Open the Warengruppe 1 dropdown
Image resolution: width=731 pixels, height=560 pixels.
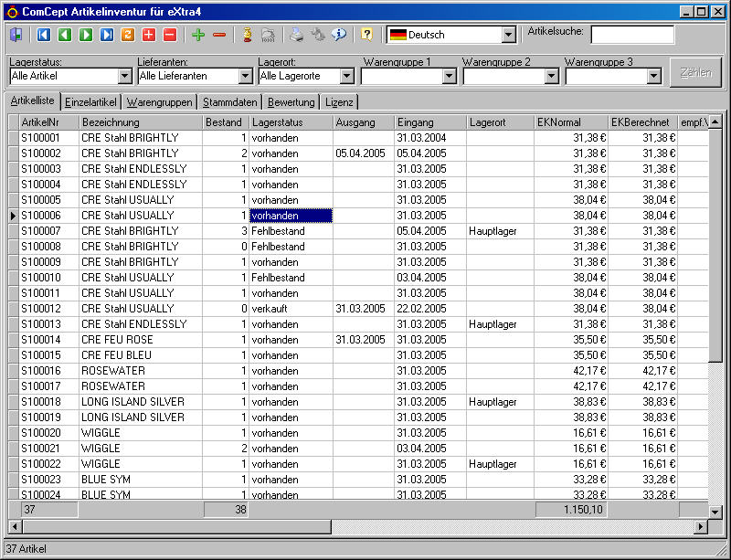pyautogui.click(x=449, y=76)
